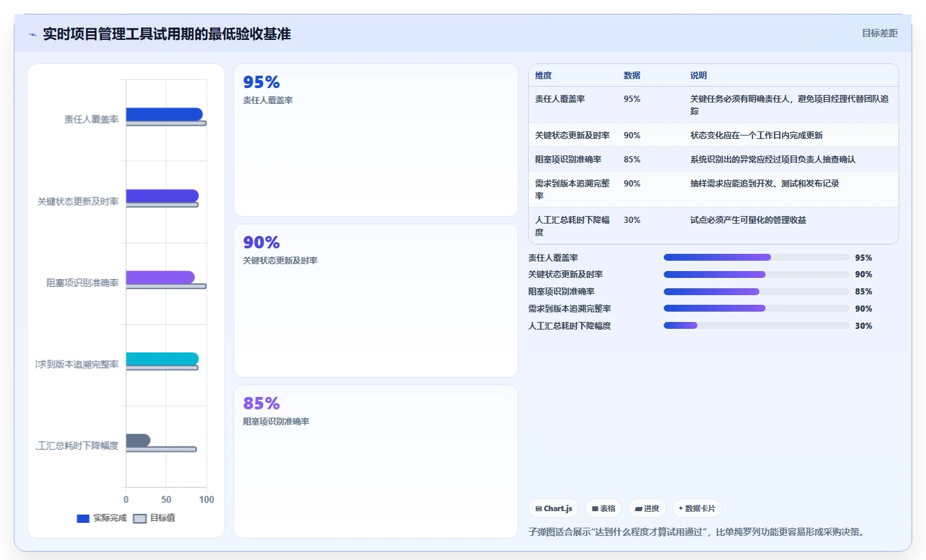This screenshot has width=926, height=560.
Task: Click the 人工汇总耗时下降幅度 label in progress list
Action: point(569,326)
